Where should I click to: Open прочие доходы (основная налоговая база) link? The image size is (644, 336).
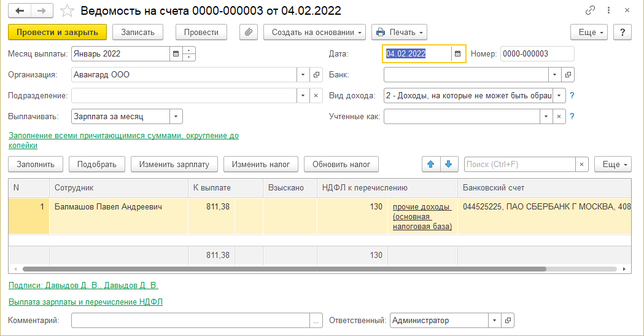click(422, 216)
